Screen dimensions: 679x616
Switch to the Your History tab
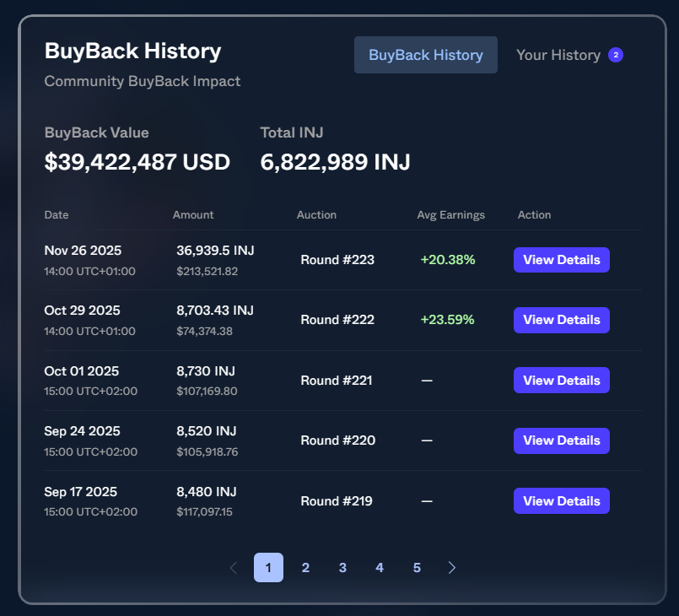point(560,54)
